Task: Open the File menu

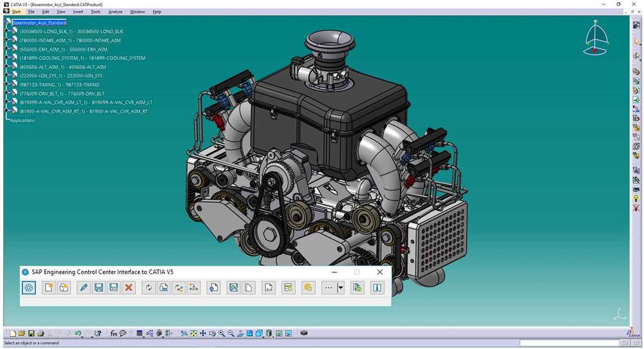Action: 31,12
